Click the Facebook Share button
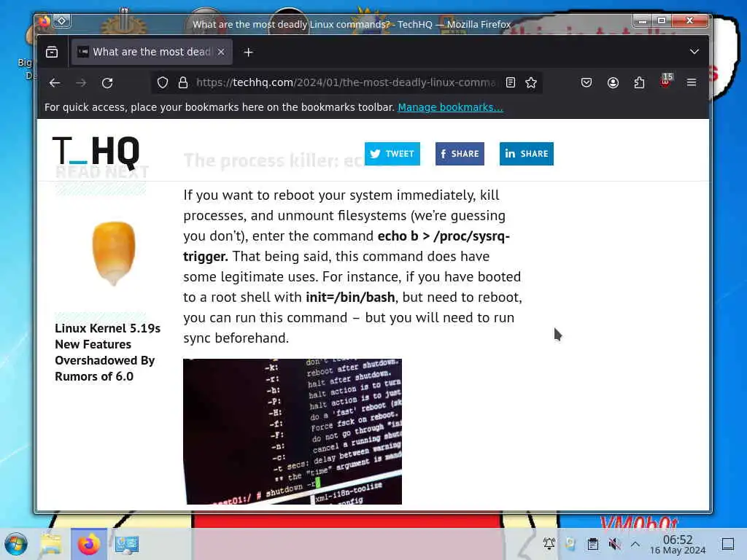This screenshot has height=560, width=747. click(x=460, y=154)
